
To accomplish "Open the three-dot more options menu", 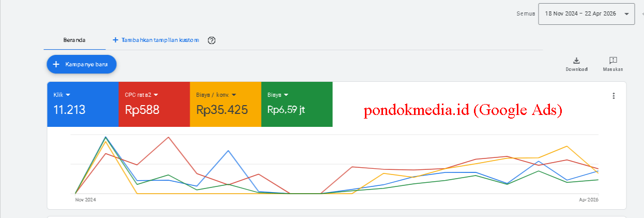I will [x=614, y=96].
